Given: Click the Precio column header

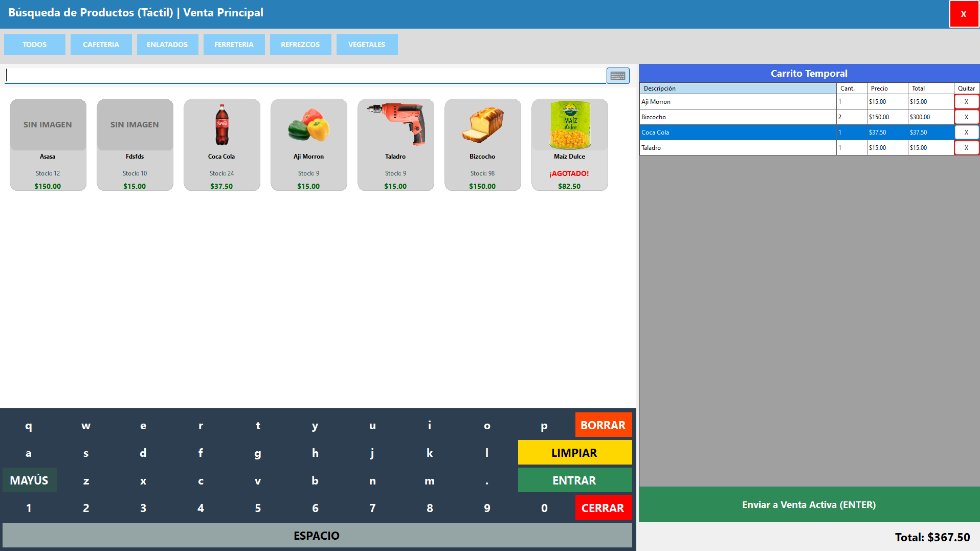Looking at the screenshot, I should click(x=887, y=89).
